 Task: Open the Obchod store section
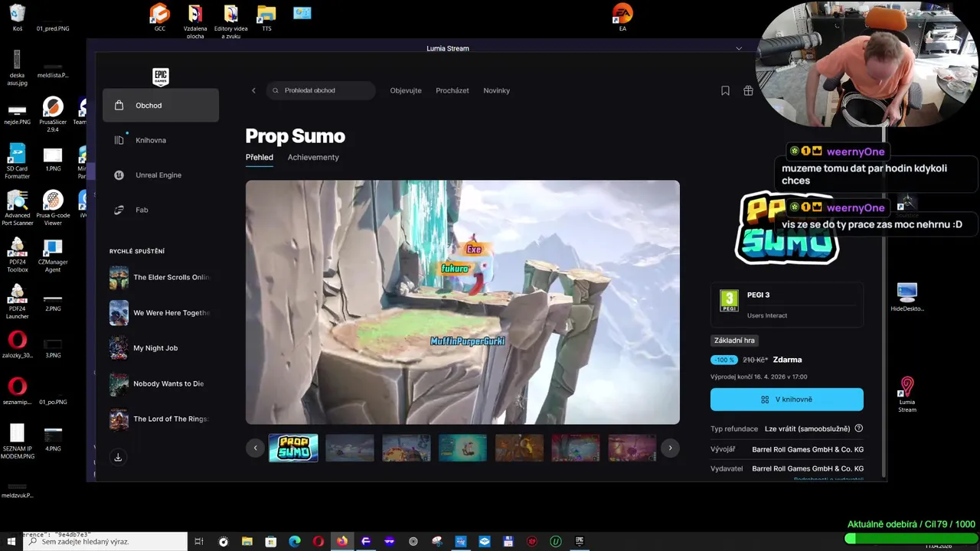tap(161, 106)
